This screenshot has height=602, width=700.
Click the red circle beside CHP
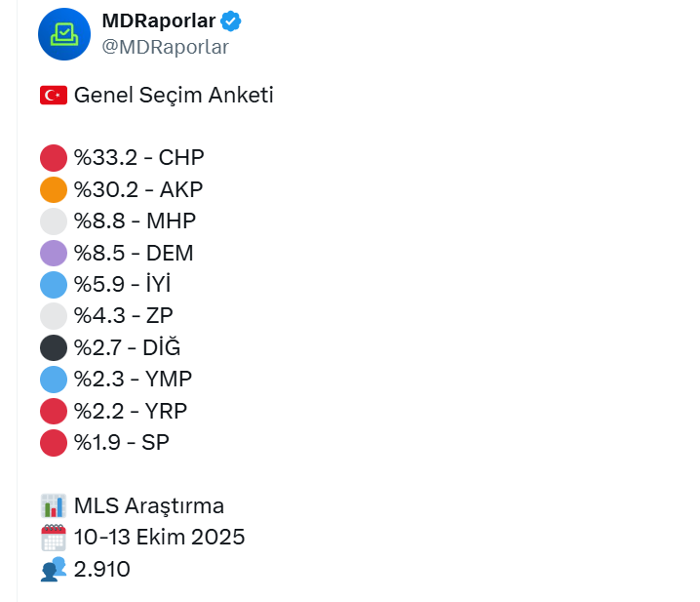pyautogui.click(x=54, y=158)
